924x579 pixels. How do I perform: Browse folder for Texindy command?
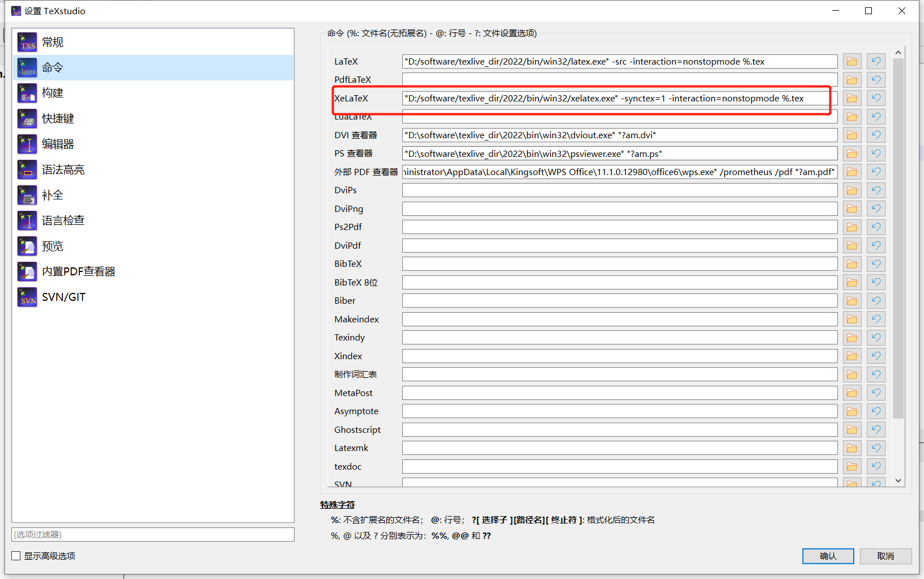point(852,338)
